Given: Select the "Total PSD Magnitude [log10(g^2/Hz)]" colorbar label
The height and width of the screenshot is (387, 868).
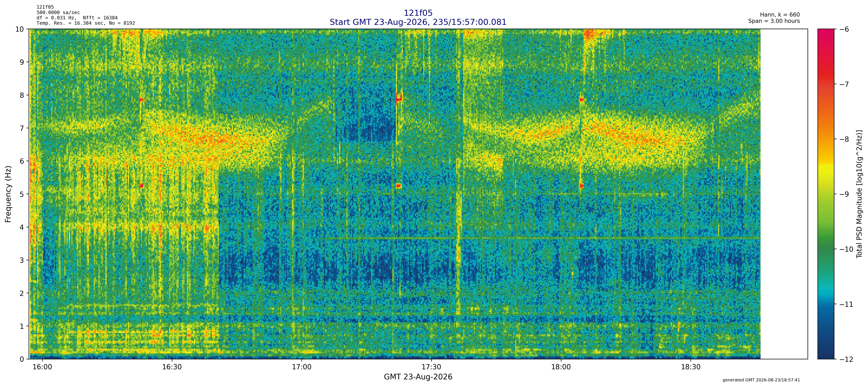Looking at the screenshot, I should click(859, 194).
